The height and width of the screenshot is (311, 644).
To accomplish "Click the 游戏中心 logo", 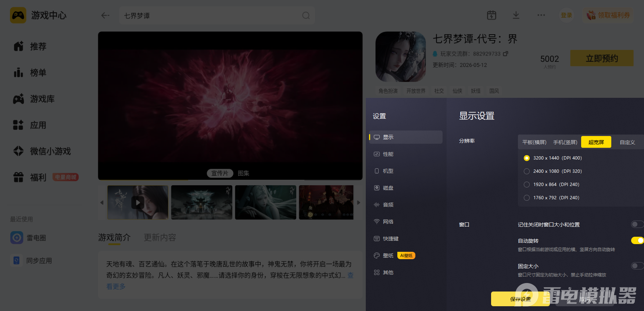I will (18, 15).
